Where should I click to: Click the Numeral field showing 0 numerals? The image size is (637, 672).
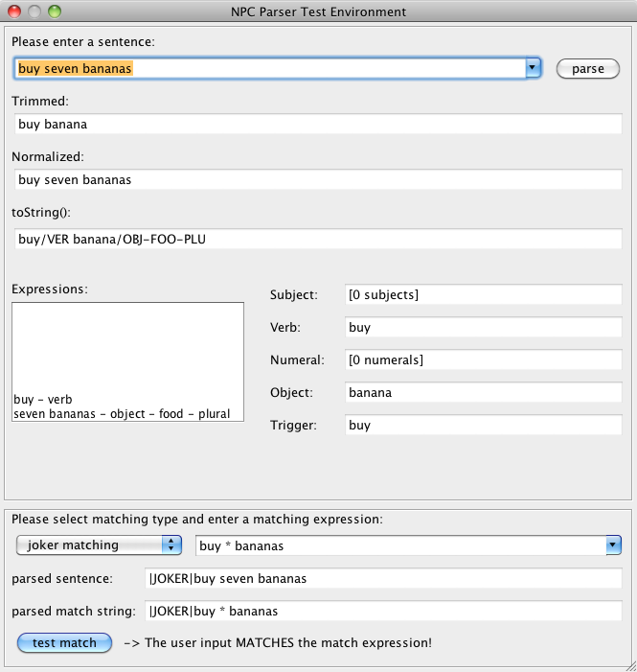[483, 359]
